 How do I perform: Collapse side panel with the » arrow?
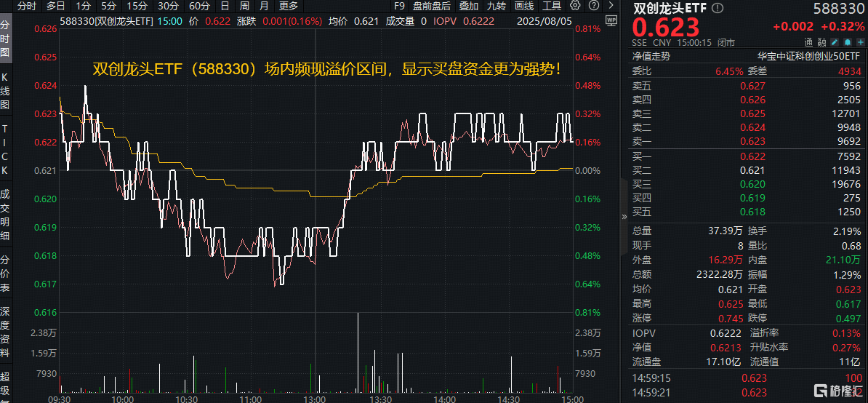click(x=625, y=217)
